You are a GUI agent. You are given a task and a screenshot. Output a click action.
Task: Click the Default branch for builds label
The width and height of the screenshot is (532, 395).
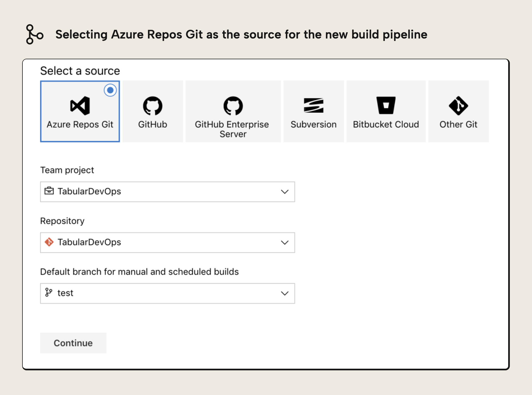pyautogui.click(x=139, y=271)
